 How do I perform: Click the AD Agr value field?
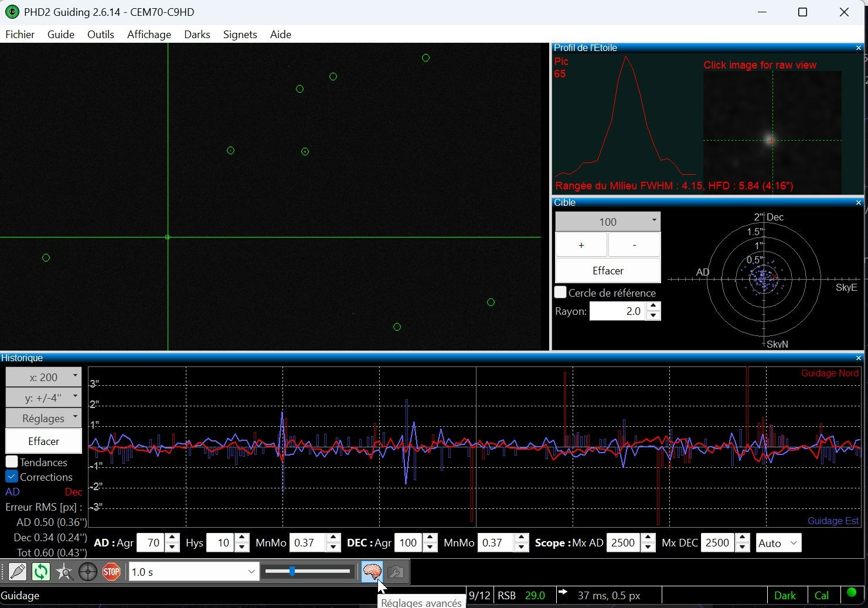coord(151,543)
